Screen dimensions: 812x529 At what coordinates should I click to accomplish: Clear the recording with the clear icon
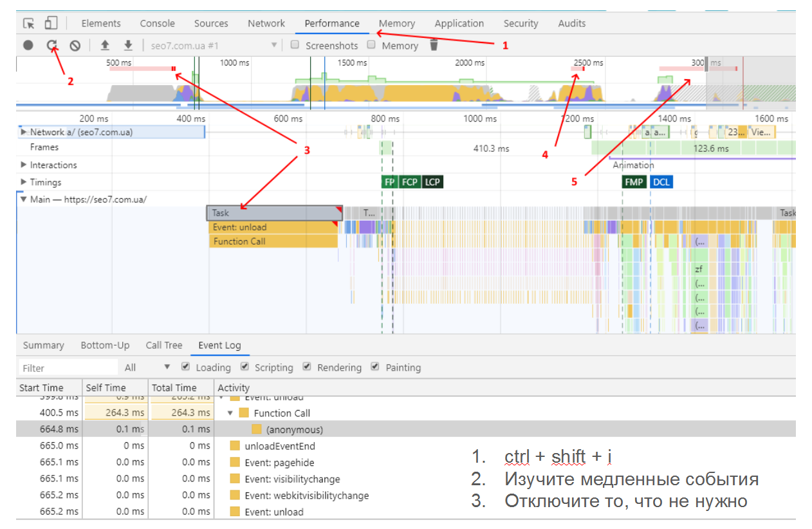pos(75,45)
